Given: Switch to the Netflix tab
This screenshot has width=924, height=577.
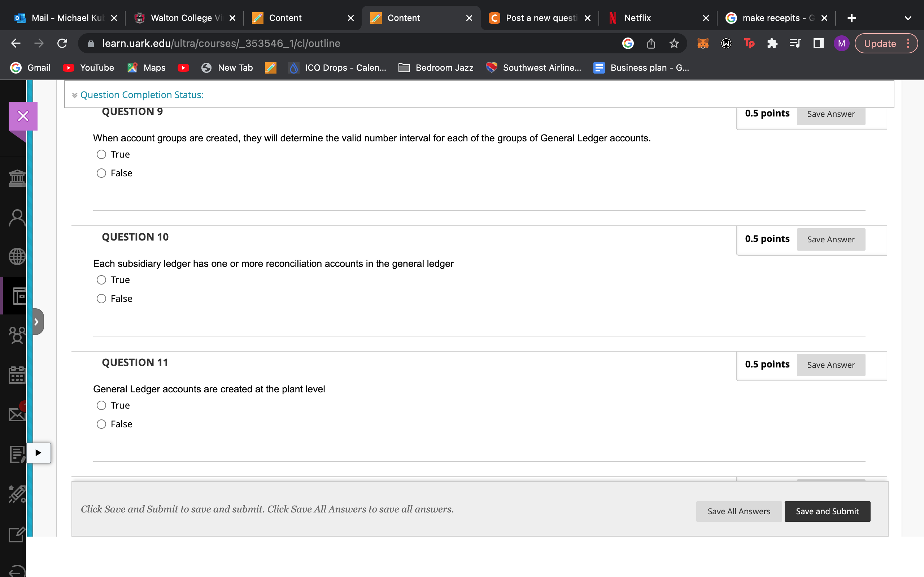Looking at the screenshot, I should [638, 18].
